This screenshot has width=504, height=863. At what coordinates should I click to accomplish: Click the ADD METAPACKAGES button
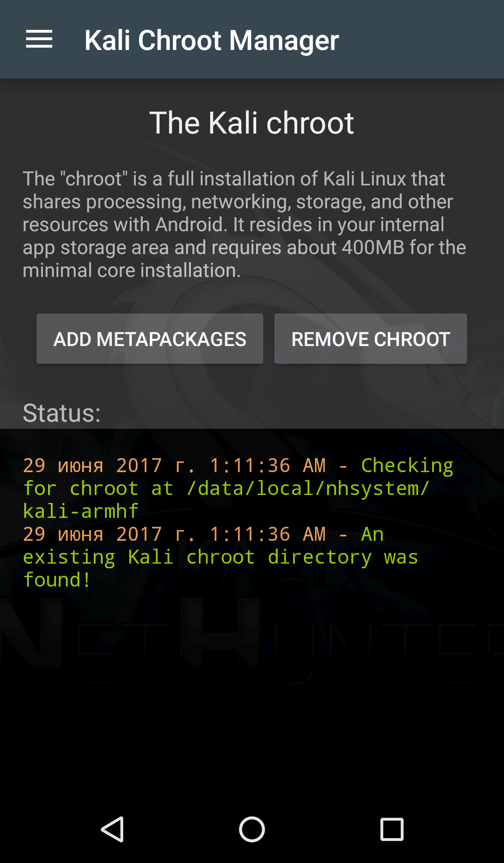click(150, 339)
